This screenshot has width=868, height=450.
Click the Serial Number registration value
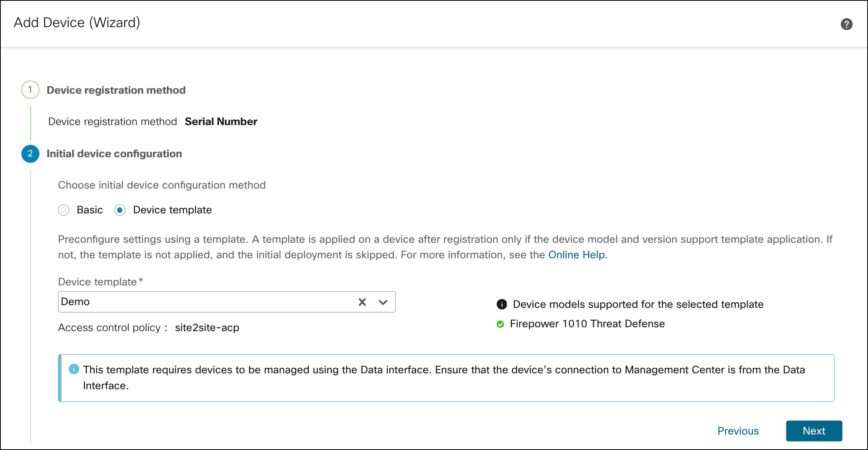click(221, 122)
